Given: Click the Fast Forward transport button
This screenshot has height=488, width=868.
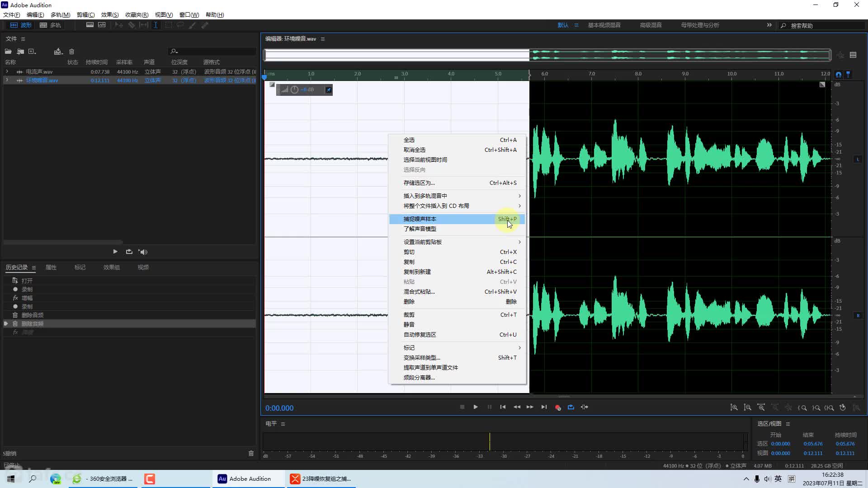Looking at the screenshot, I should [x=530, y=407].
